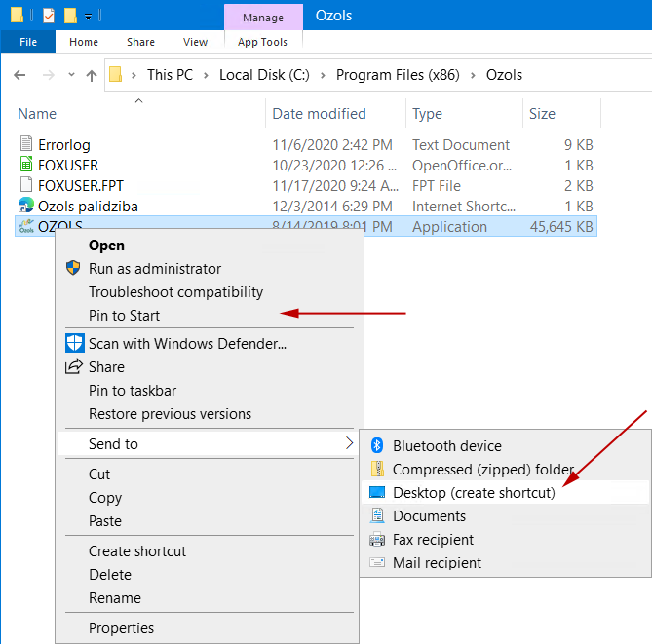
Task: Click the Fax recipient printer icon
Action: 377,539
